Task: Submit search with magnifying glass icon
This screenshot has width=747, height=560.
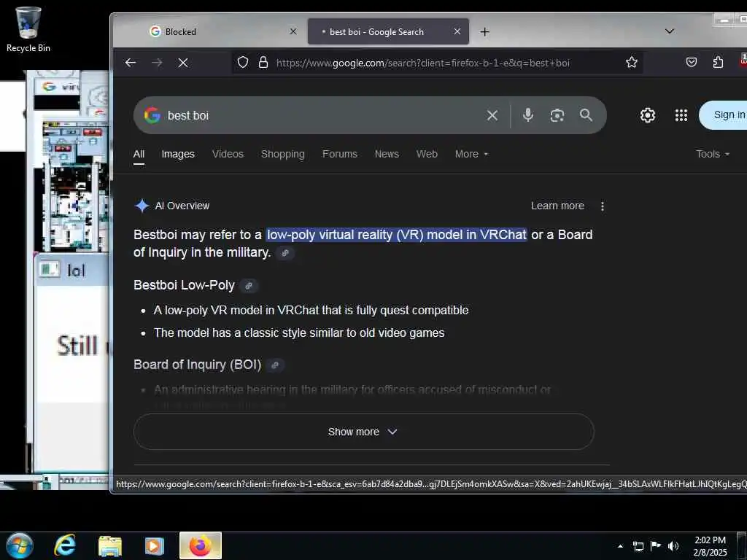Action: point(586,114)
